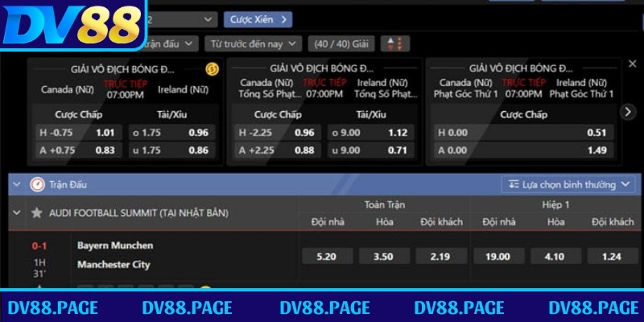Pick Bayern home win odds 5.20
The width and height of the screenshot is (644, 322).
(x=326, y=256)
